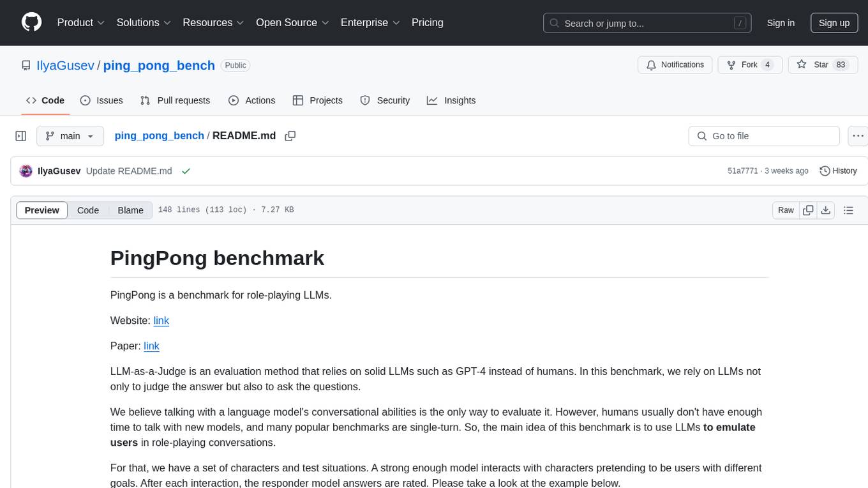The image size is (868, 488).
Task: Open the IlyaGusev commit author avatar
Action: click(x=26, y=171)
